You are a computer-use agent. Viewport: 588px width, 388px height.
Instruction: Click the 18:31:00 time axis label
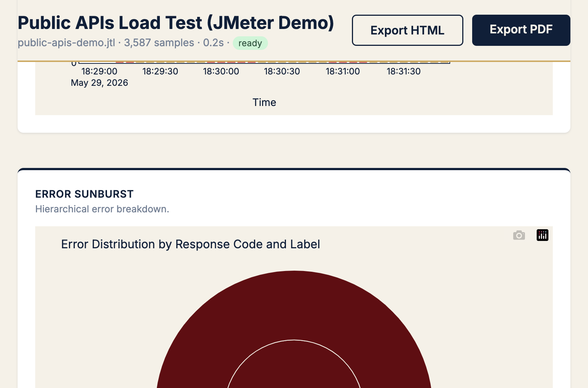click(x=343, y=72)
